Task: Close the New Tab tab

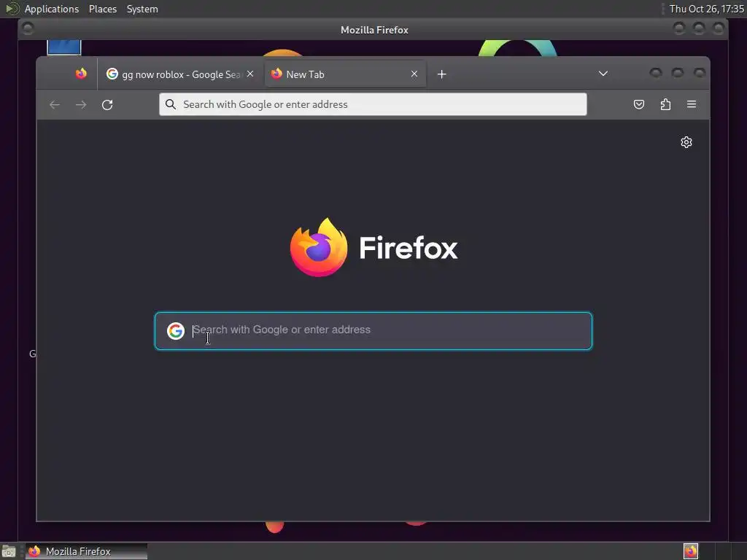Action: [x=414, y=74]
